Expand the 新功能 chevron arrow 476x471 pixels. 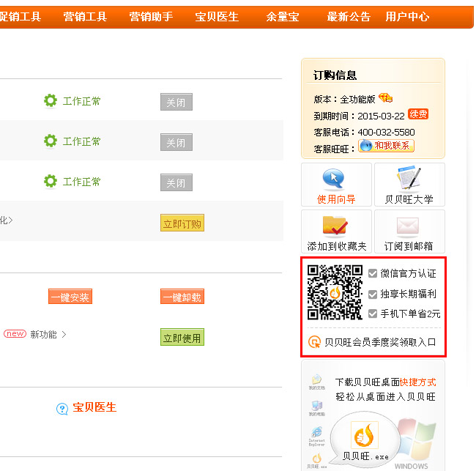pyautogui.click(x=64, y=335)
